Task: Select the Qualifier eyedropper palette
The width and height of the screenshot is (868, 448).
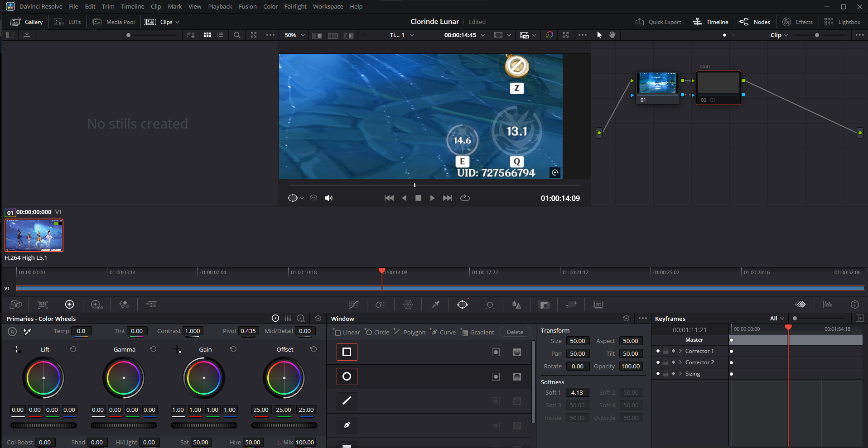Action: [x=435, y=305]
